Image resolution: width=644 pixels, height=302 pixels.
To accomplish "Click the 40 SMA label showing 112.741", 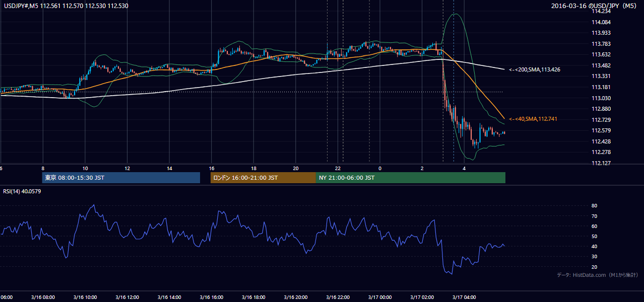I will point(533,119).
